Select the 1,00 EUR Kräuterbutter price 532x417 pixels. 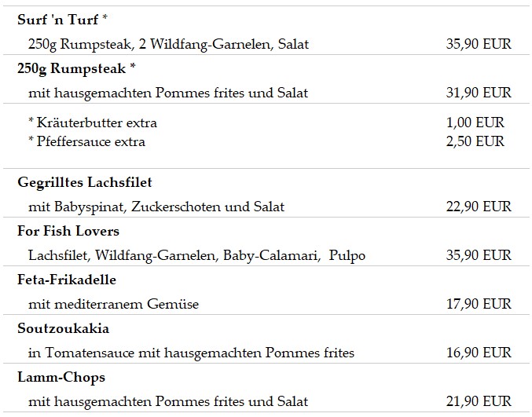475,123
